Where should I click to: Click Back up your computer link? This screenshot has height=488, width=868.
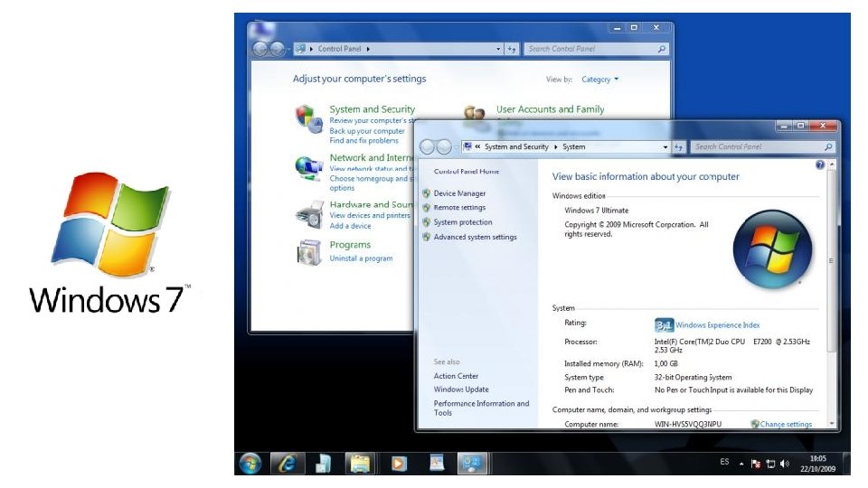(367, 131)
